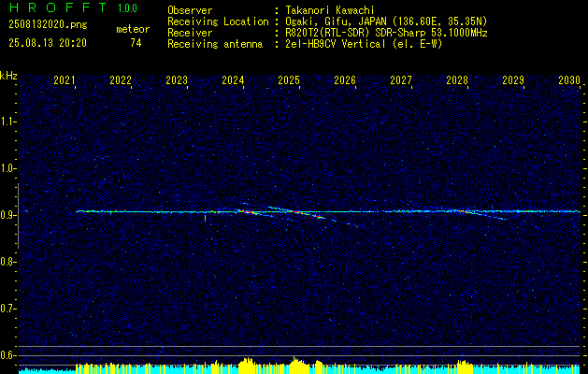The image size is (588, 374).
Task: Click the Receiving antenna field label
Action: tap(215, 44)
